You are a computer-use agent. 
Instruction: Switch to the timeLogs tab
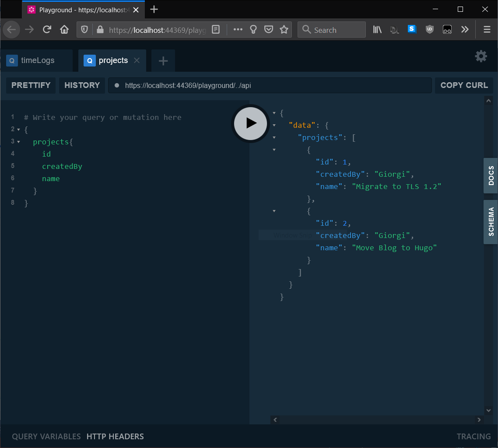pos(37,60)
